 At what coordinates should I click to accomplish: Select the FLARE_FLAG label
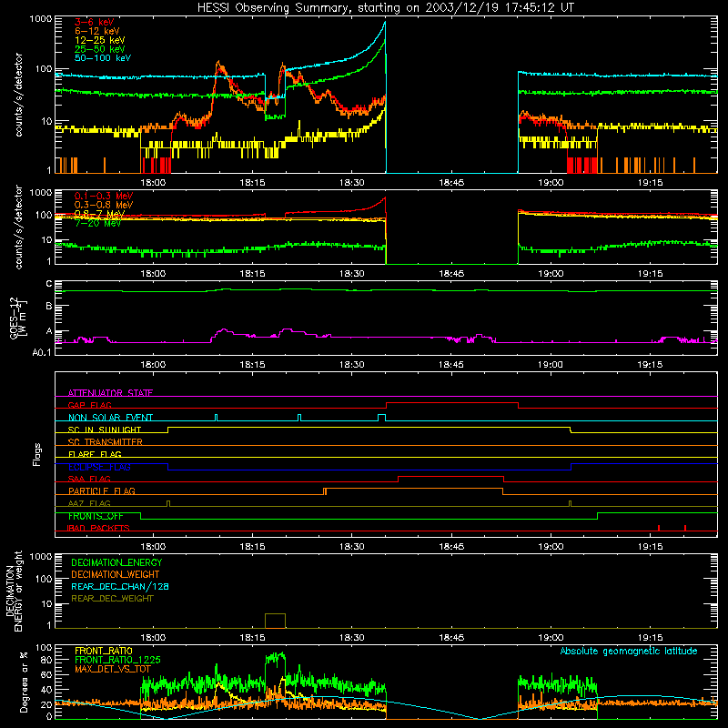click(x=95, y=454)
